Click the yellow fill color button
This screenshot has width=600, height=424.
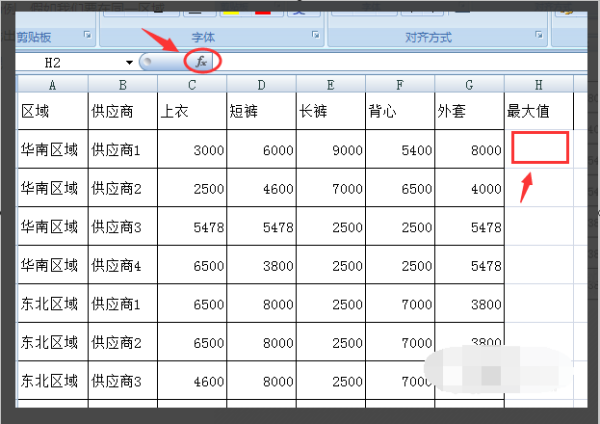click(x=231, y=12)
